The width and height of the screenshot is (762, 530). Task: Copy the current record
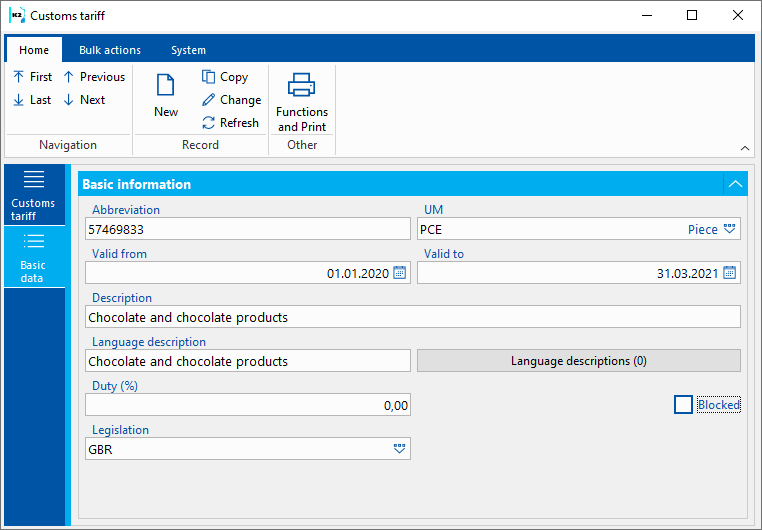pos(225,77)
